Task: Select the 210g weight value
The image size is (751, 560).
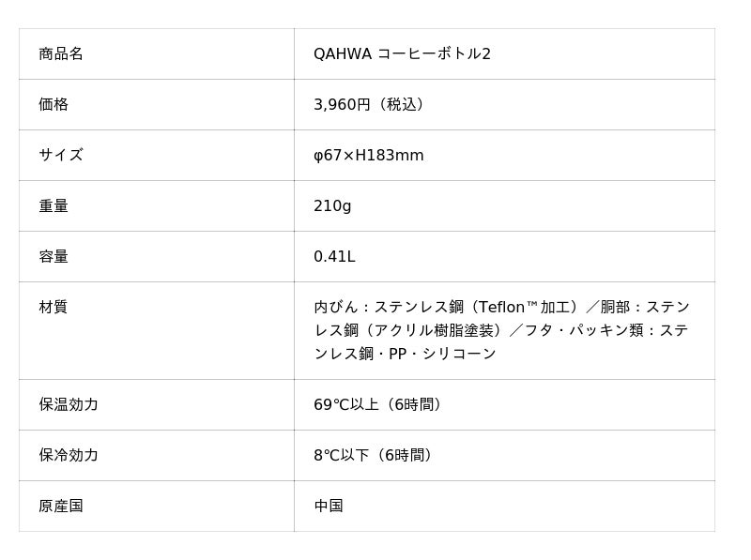Action: [332, 206]
